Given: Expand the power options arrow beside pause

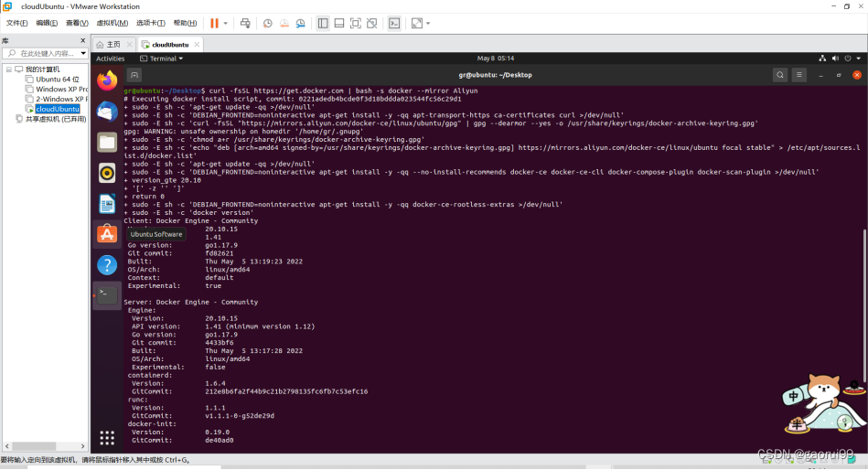Looking at the screenshot, I should [x=225, y=23].
